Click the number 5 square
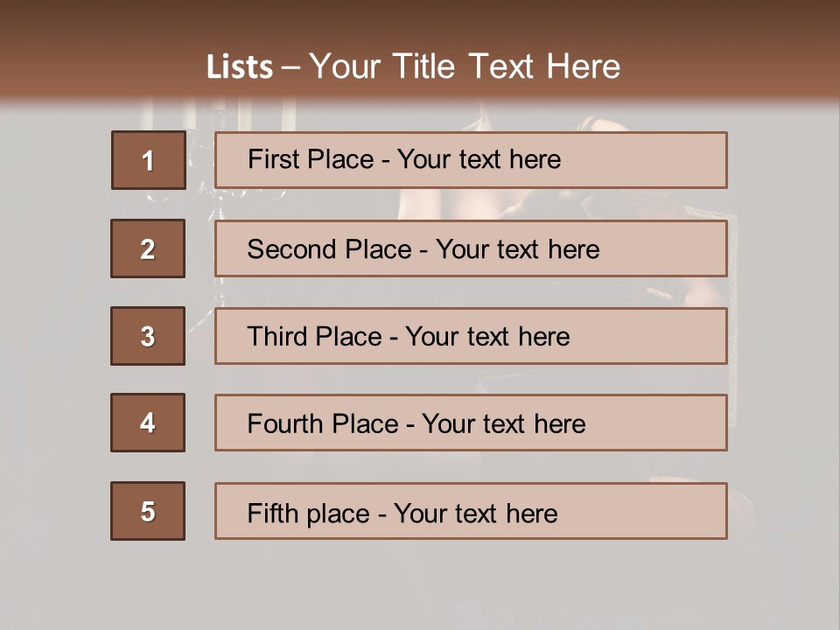This screenshot has width=840, height=630. click(148, 511)
